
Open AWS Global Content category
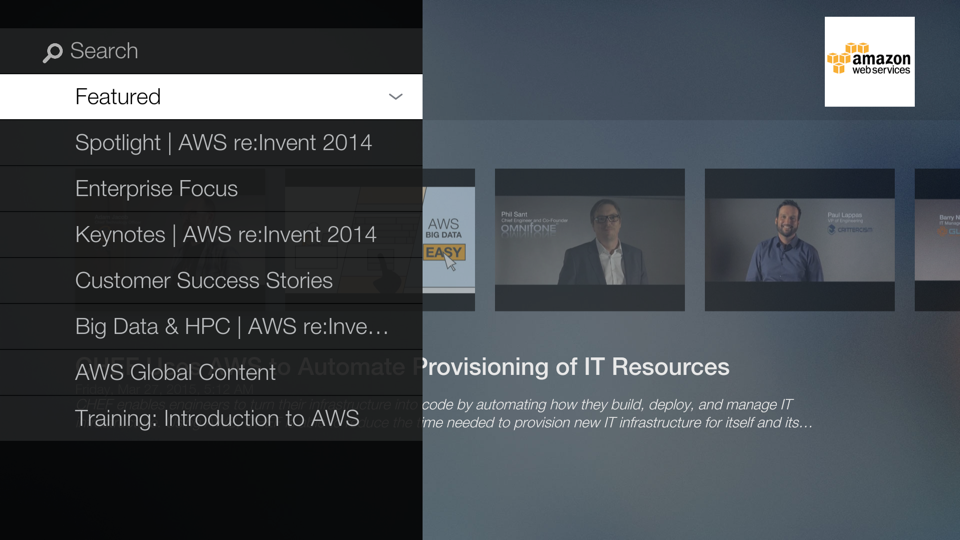(x=175, y=373)
